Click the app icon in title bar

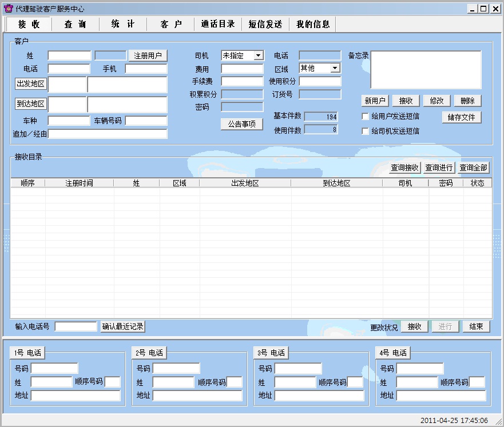click(9, 9)
